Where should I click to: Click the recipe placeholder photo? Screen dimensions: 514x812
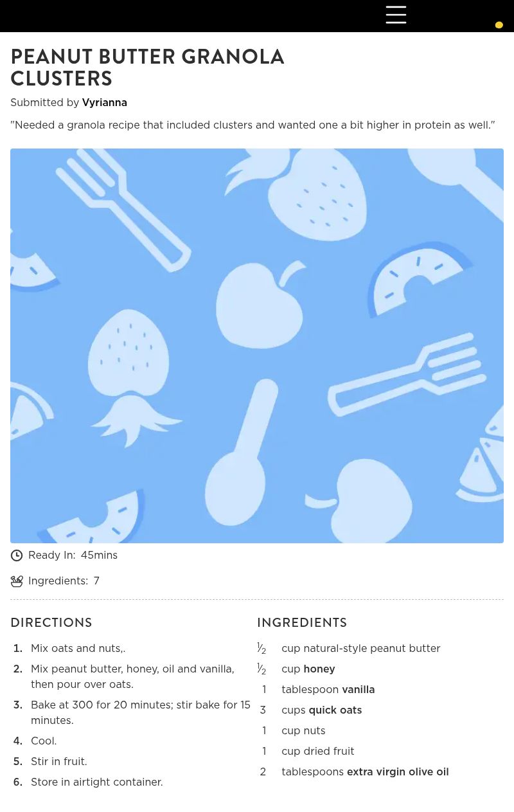click(257, 346)
